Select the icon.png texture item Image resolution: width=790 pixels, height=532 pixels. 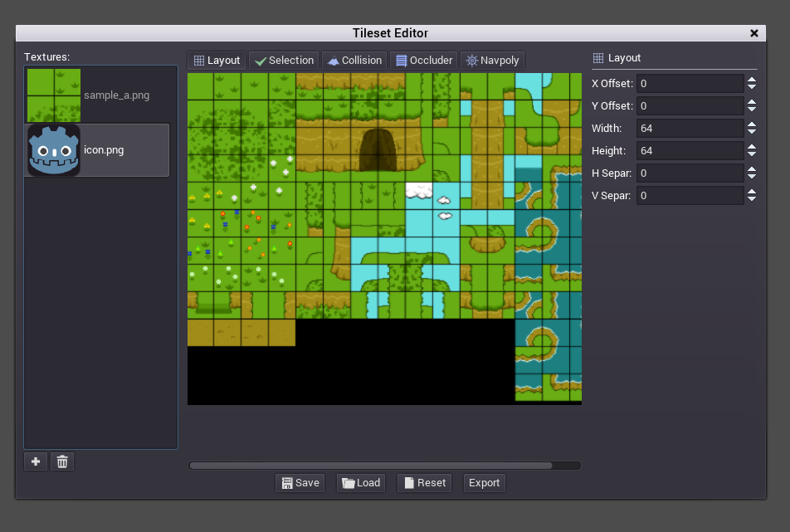[x=98, y=150]
